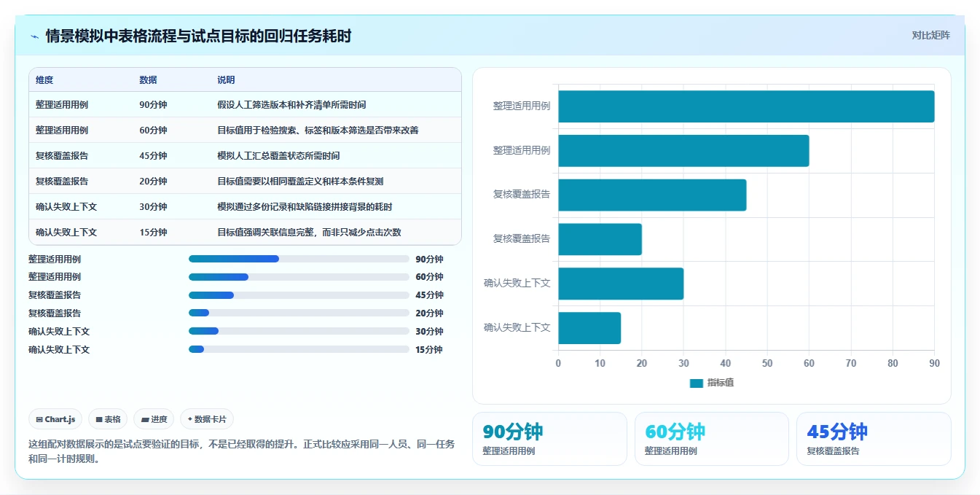The width and height of the screenshot is (980, 495).
Task: Click the 45分钟 cell in the table
Action: (x=153, y=156)
